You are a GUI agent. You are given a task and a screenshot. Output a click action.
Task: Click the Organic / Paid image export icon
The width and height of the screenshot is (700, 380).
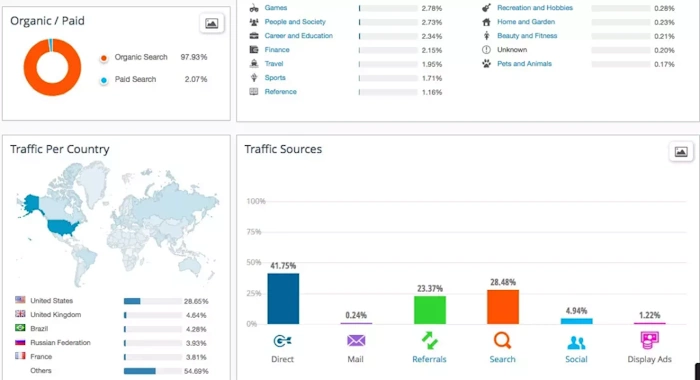pyautogui.click(x=212, y=23)
